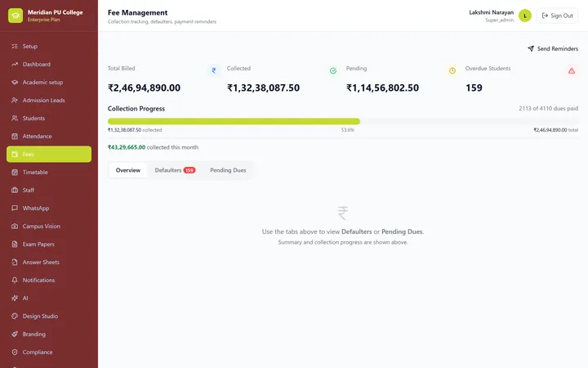Click the Dashboard trend-line icon

coord(15,65)
